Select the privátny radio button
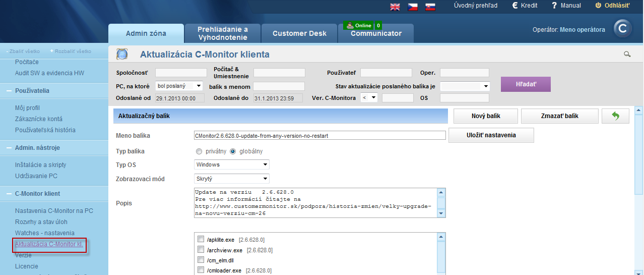 pos(199,151)
